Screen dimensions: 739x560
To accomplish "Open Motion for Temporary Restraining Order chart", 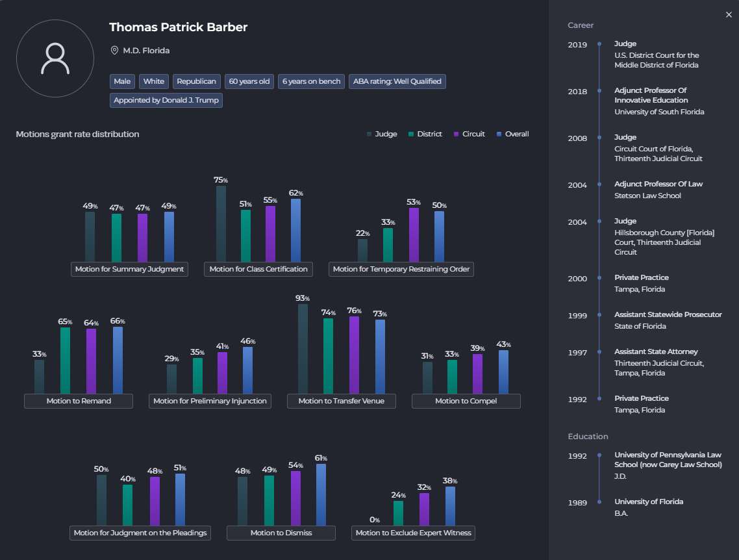I will pyautogui.click(x=401, y=269).
